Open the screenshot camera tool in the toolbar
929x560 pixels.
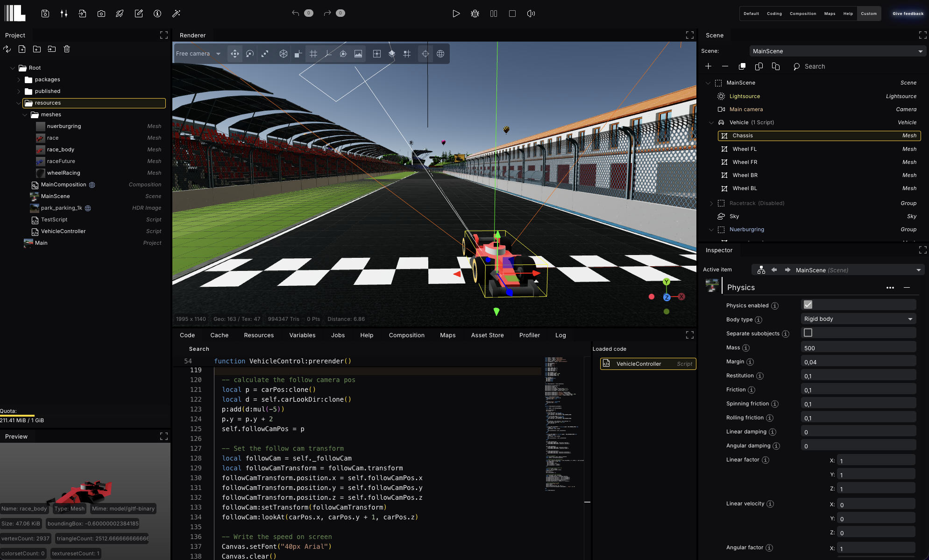tap(101, 14)
